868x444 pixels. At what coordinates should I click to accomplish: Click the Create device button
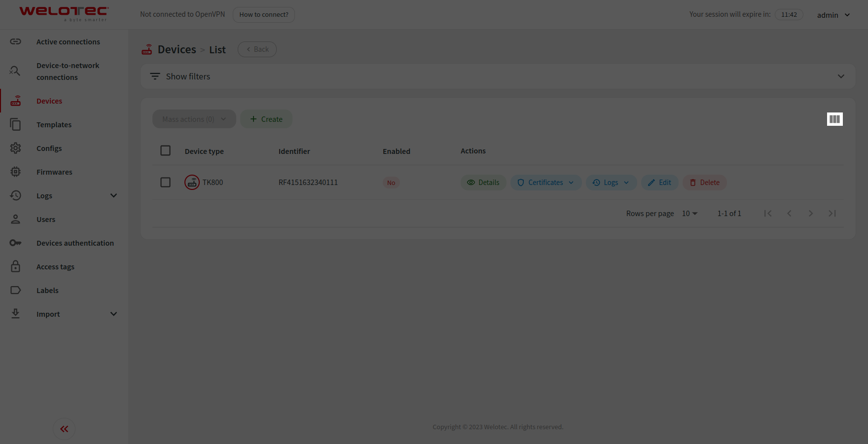coord(266,119)
